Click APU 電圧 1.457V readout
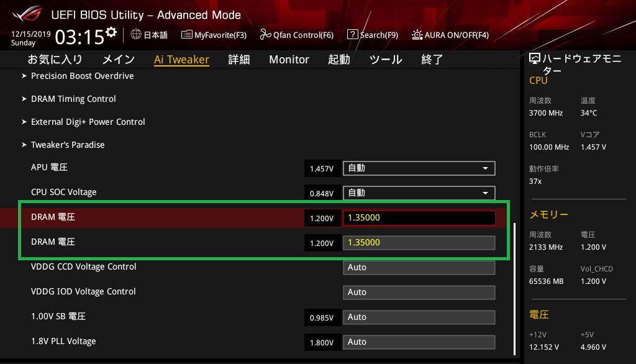 click(x=322, y=168)
